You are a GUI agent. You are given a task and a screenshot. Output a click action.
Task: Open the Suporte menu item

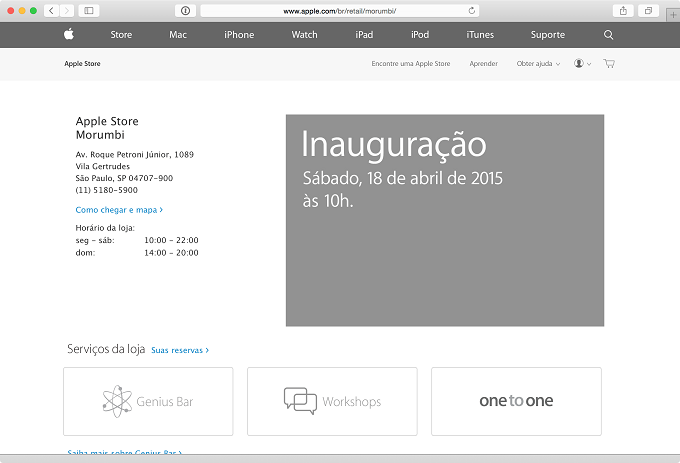click(548, 35)
